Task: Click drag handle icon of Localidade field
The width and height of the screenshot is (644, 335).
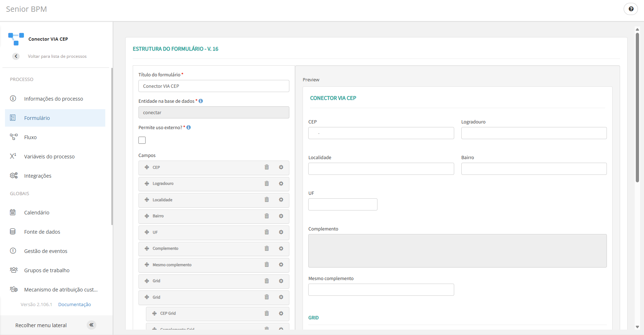Action: (x=147, y=200)
